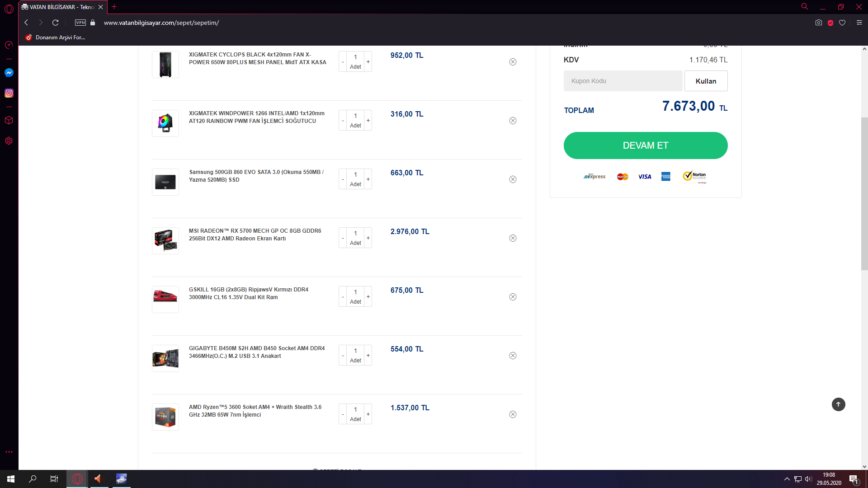Decrease quantity of GSKILL RipjawsV RAM
868x488 pixels.
click(343, 296)
